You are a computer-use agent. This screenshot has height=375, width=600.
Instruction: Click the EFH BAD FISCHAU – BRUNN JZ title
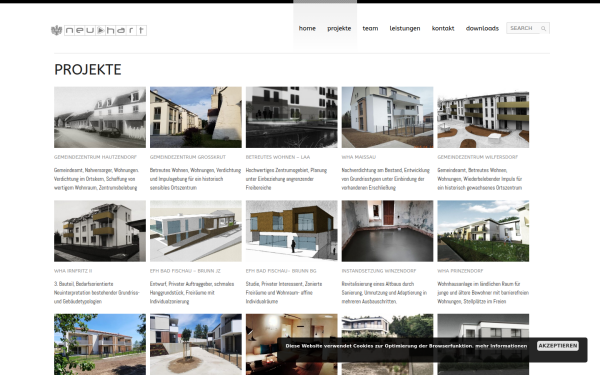[x=185, y=271]
